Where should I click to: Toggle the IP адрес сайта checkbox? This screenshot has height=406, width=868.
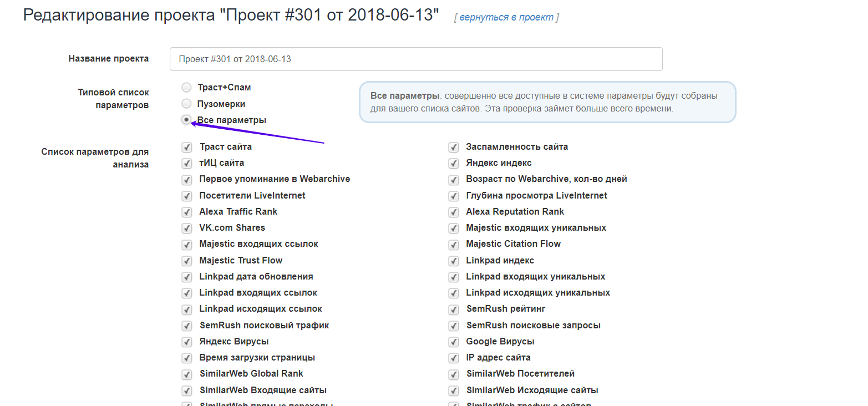[454, 358]
